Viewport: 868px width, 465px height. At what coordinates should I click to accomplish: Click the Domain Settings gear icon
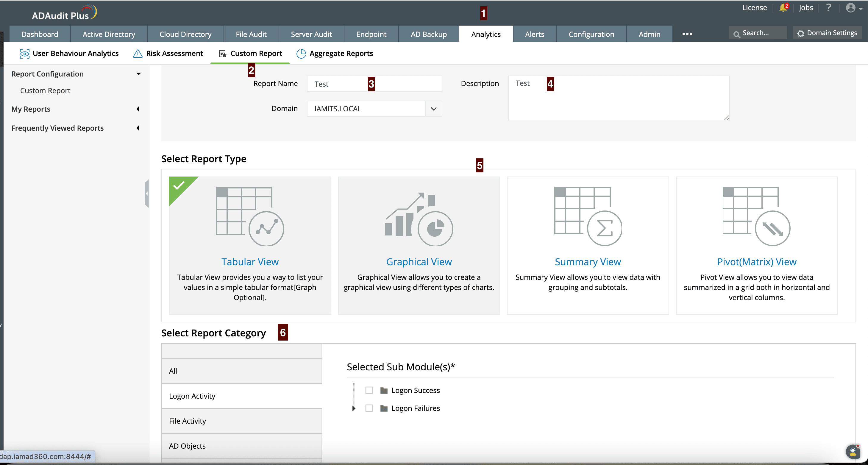coord(801,33)
